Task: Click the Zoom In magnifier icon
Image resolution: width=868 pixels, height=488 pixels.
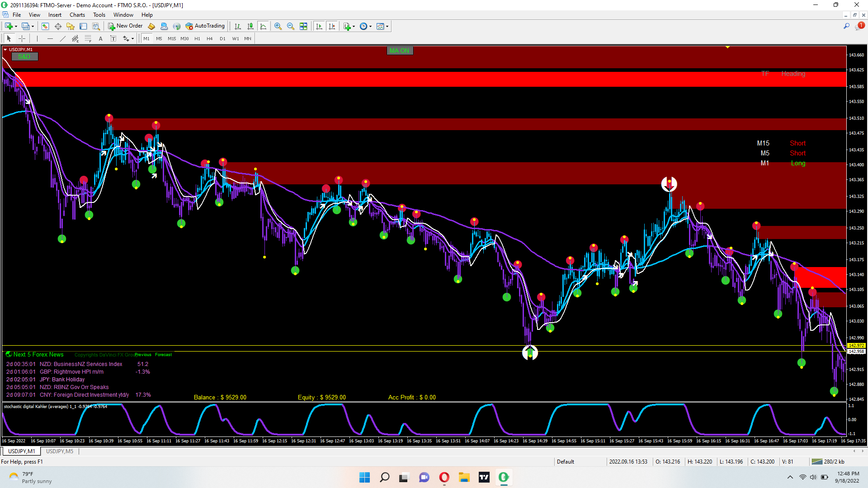Action: tap(278, 26)
